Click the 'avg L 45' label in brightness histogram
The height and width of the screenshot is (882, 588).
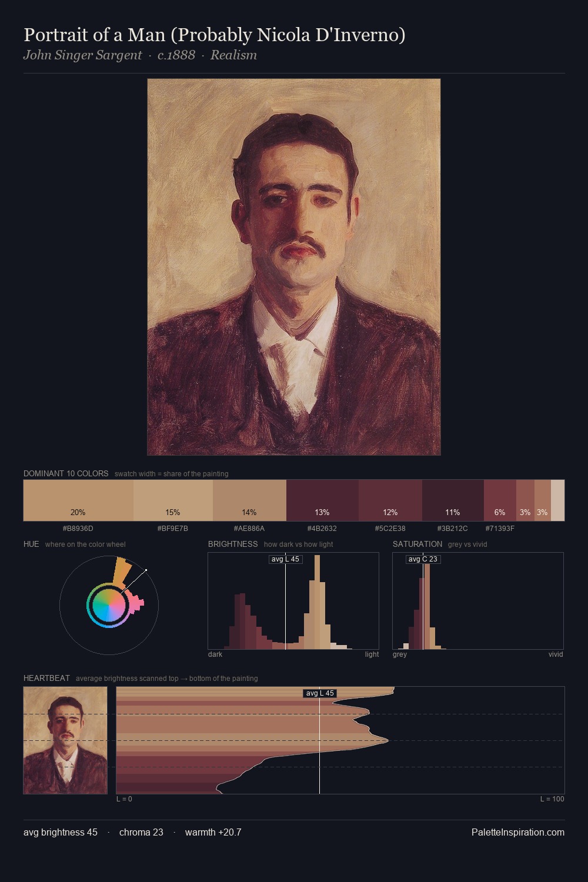coord(285,559)
